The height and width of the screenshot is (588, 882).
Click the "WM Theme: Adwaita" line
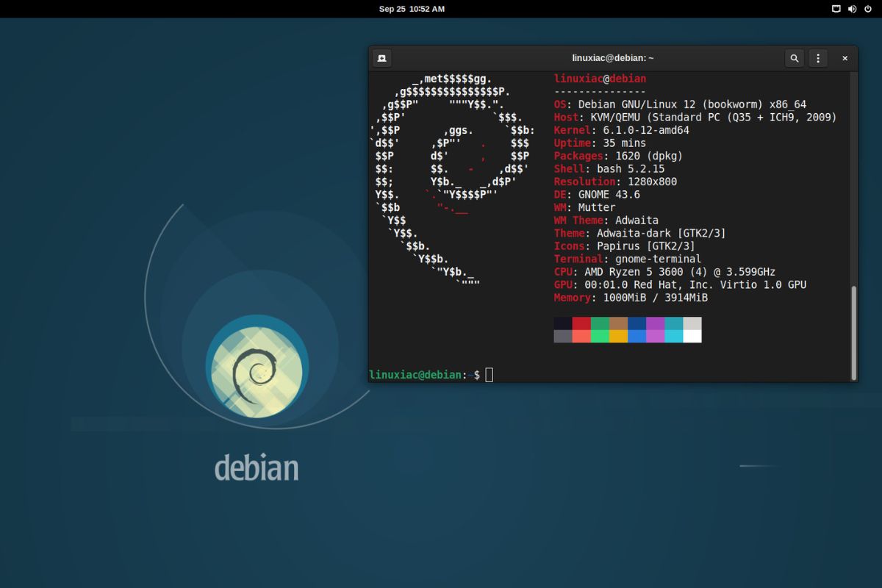tap(606, 220)
